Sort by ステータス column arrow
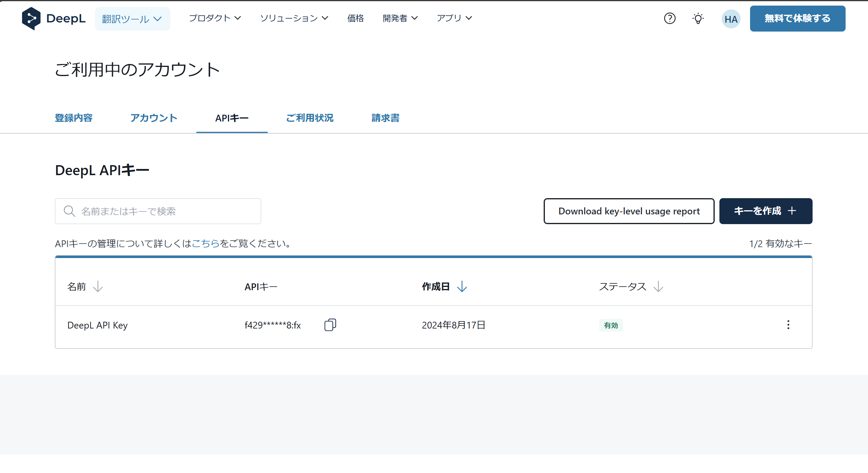 pyautogui.click(x=658, y=286)
